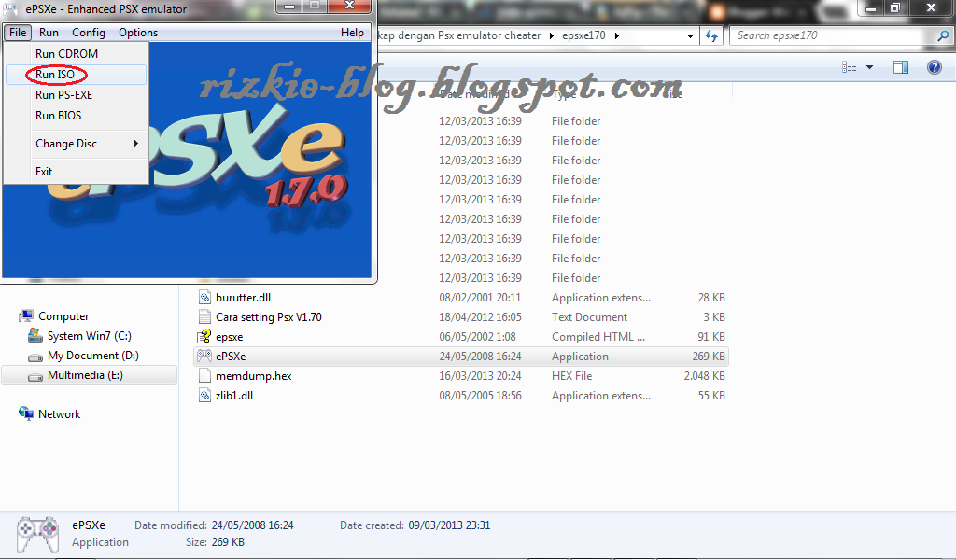Screen dimensions: 956x560
Task: Select the Network tree node
Action: [59, 414]
